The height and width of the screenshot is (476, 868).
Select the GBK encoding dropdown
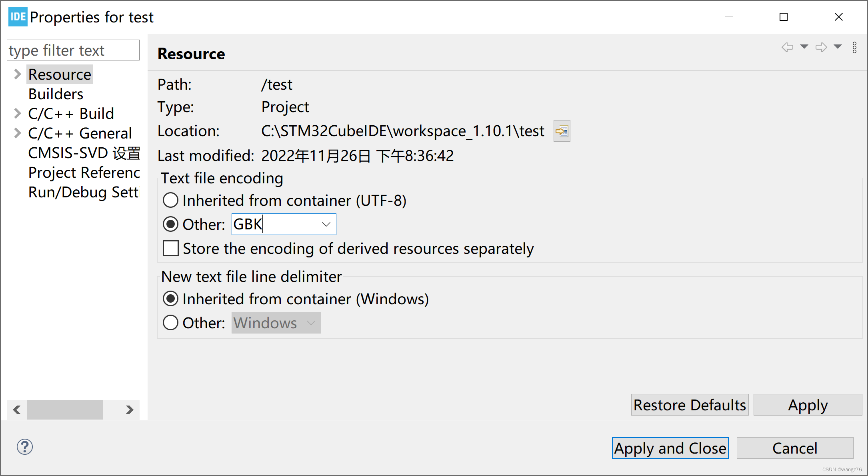(284, 224)
